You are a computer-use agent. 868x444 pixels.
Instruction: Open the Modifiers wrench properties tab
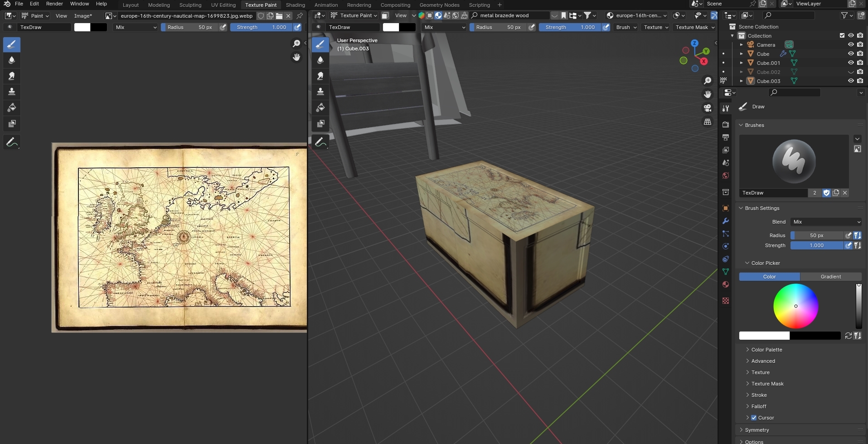click(x=726, y=221)
